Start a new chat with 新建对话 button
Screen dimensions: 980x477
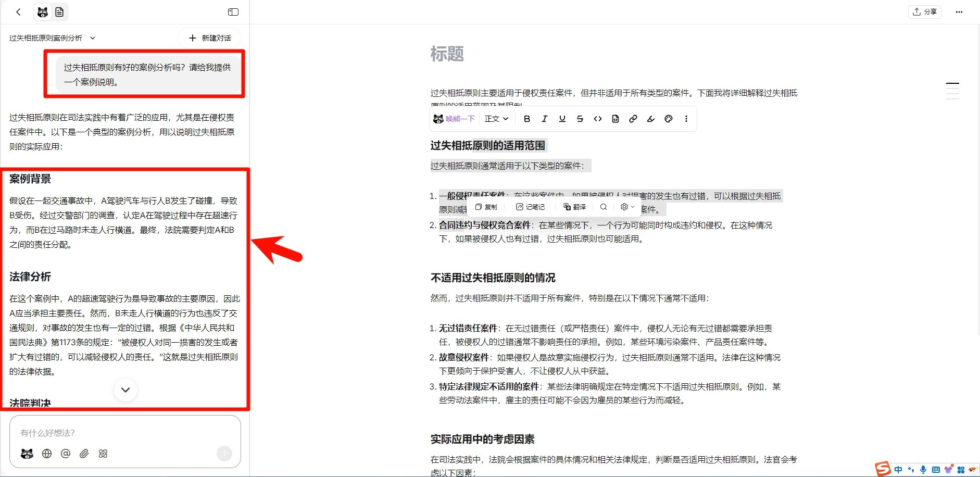pyautogui.click(x=208, y=37)
